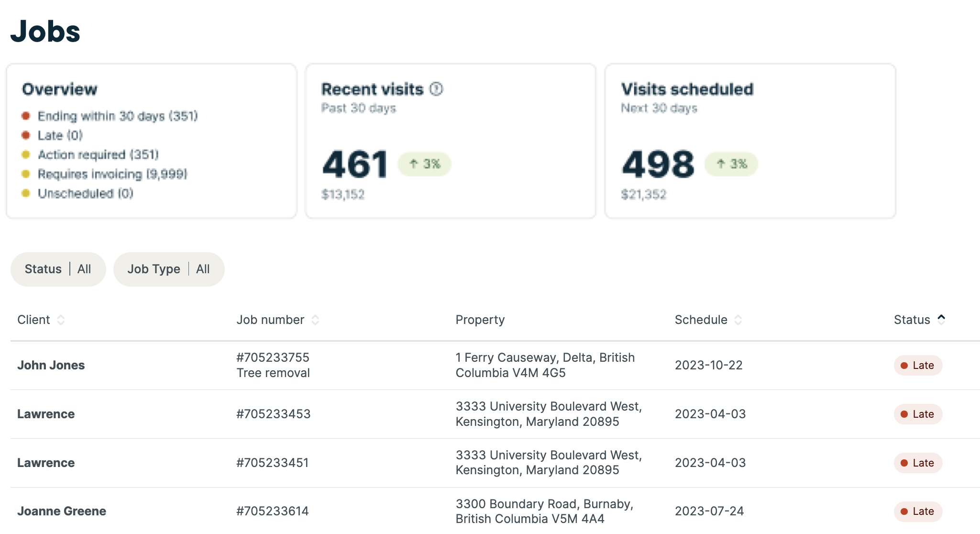Sort by Schedule column arrows
Screen dimensions: 980x534
pyautogui.click(x=738, y=320)
